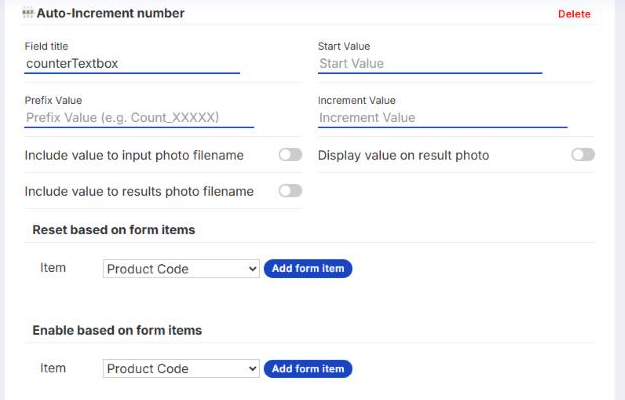Click Add form item in Reset section

[308, 269]
